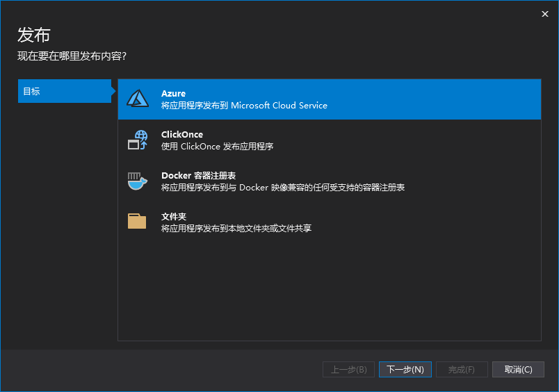Click the Docker whale icon

click(x=138, y=181)
